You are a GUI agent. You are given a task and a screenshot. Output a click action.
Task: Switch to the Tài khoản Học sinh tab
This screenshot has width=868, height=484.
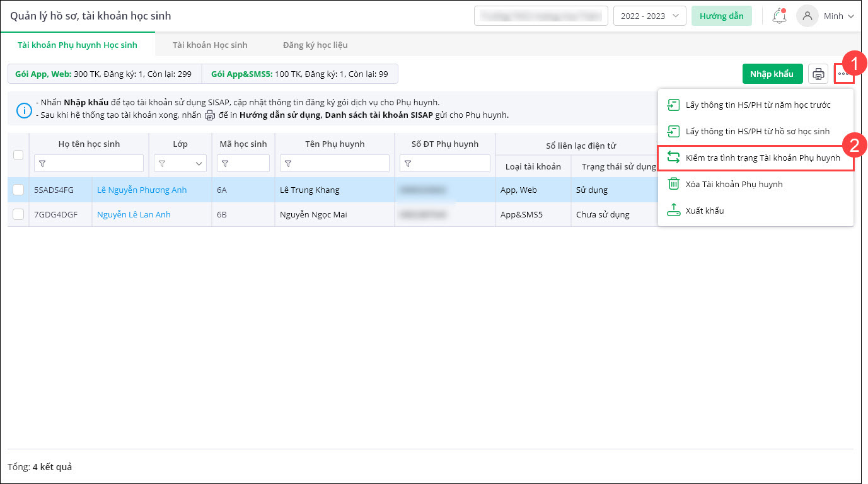(210, 45)
